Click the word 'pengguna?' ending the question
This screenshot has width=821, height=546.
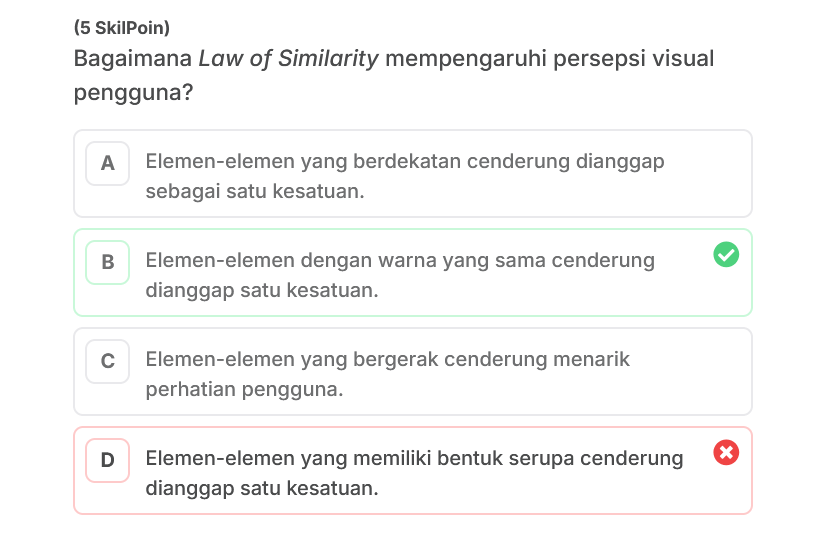pos(134,93)
